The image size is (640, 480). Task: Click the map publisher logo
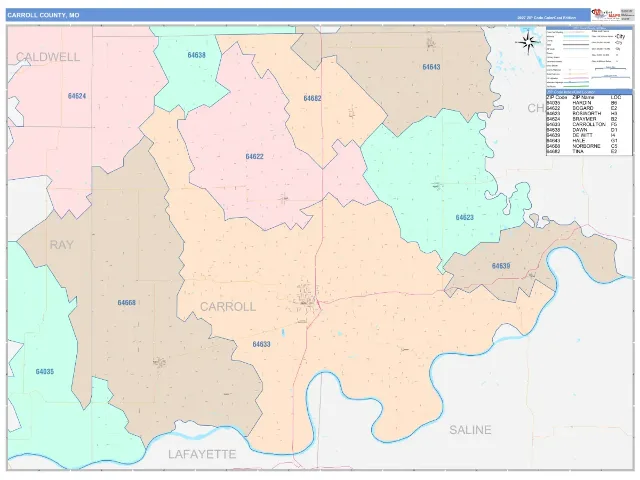[x=605, y=15]
